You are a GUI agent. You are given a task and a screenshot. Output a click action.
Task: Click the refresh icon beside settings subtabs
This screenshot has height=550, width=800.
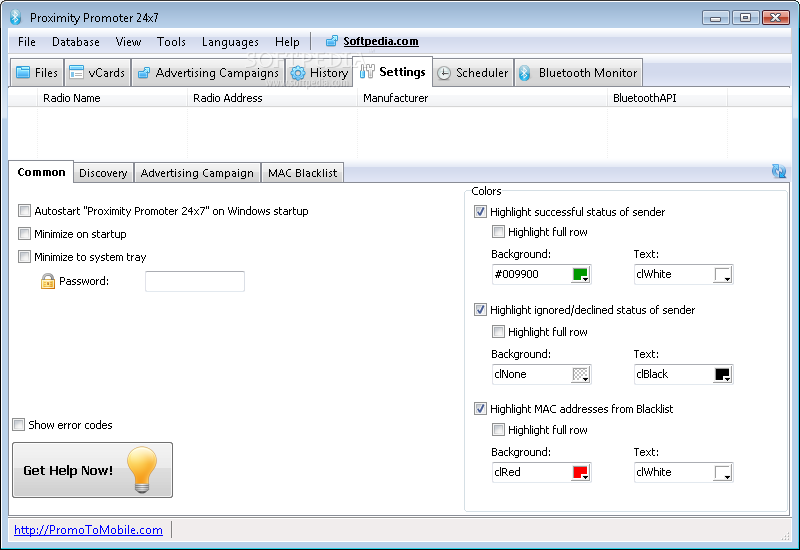click(x=779, y=171)
